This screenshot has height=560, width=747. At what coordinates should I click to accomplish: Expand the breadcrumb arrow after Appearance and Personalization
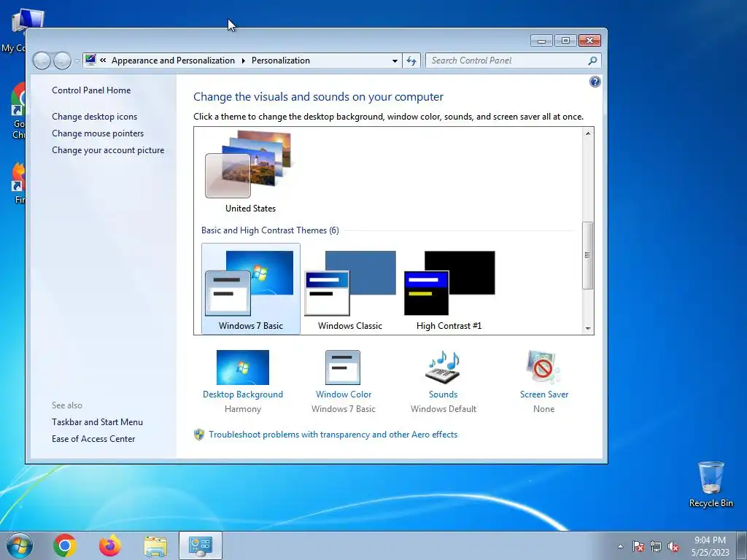tap(243, 61)
